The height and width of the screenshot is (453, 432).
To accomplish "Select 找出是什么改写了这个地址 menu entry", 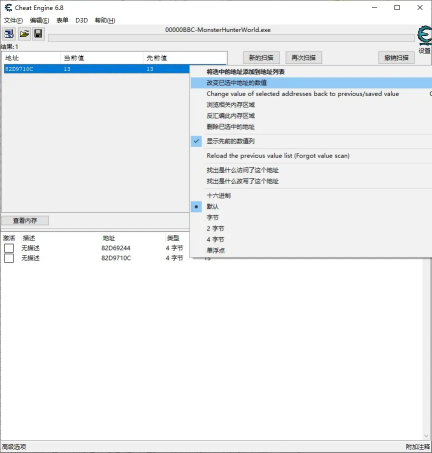I will 311,181.
